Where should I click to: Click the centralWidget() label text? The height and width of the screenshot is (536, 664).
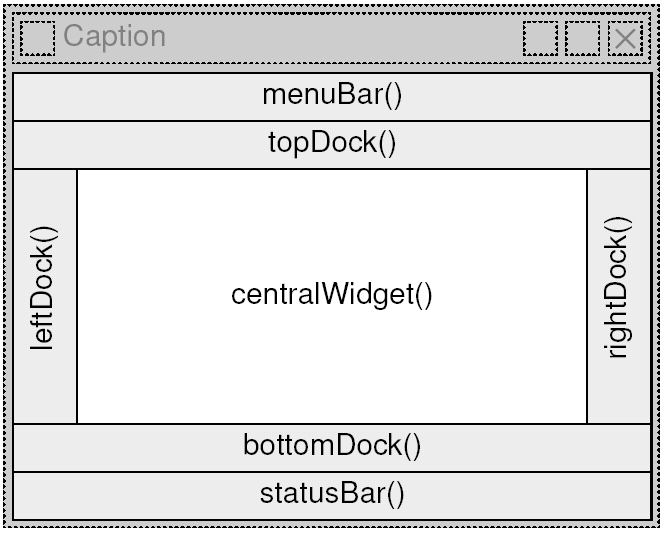332,295
